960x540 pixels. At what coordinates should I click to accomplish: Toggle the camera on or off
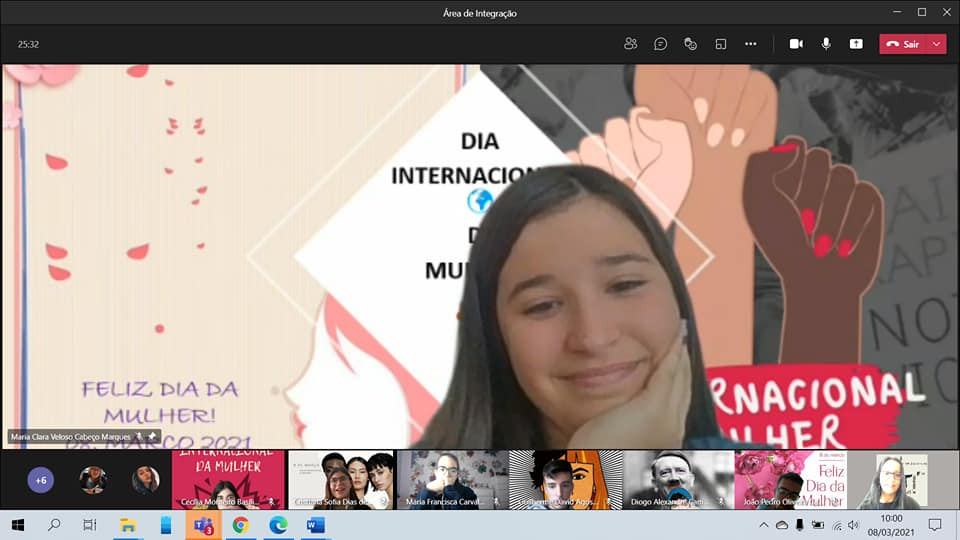(796, 44)
